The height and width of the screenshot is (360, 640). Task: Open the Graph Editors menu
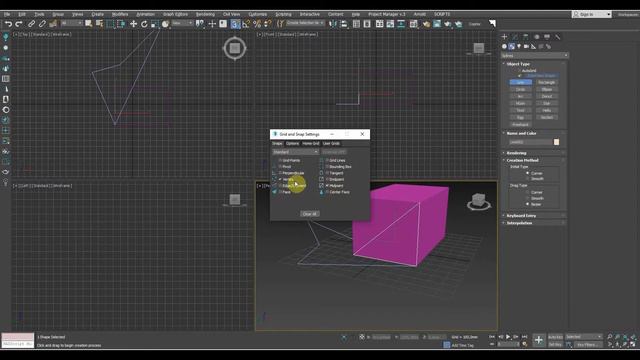[176, 14]
